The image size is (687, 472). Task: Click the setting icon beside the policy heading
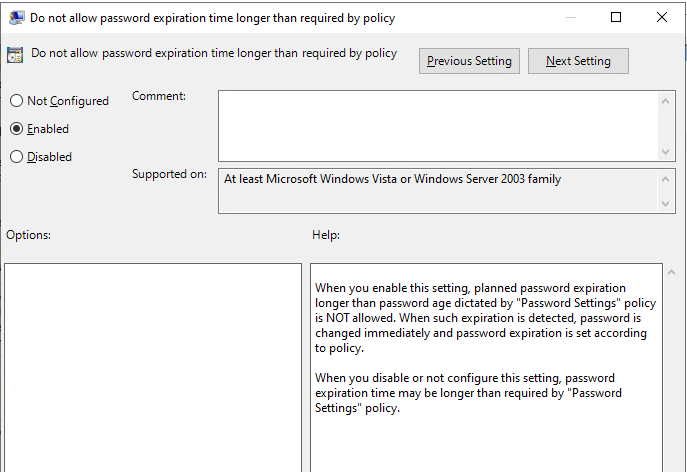point(15,55)
